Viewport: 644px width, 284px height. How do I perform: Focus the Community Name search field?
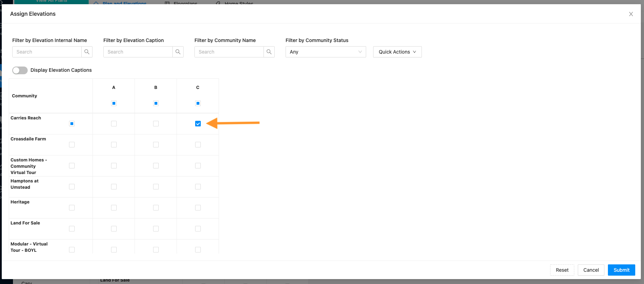coord(229,52)
